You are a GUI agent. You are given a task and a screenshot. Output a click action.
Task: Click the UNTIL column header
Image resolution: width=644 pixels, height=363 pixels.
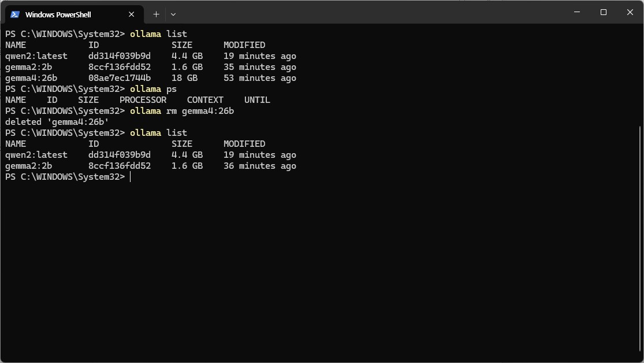[257, 100]
